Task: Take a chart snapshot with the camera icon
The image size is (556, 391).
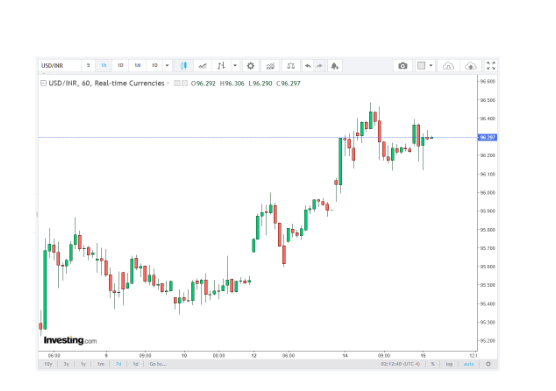Action: [402, 66]
